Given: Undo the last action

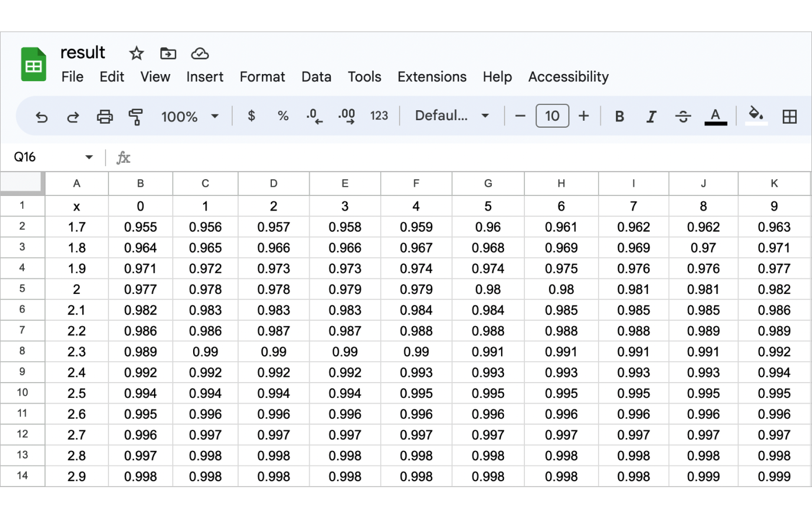Looking at the screenshot, I should 41,117.
